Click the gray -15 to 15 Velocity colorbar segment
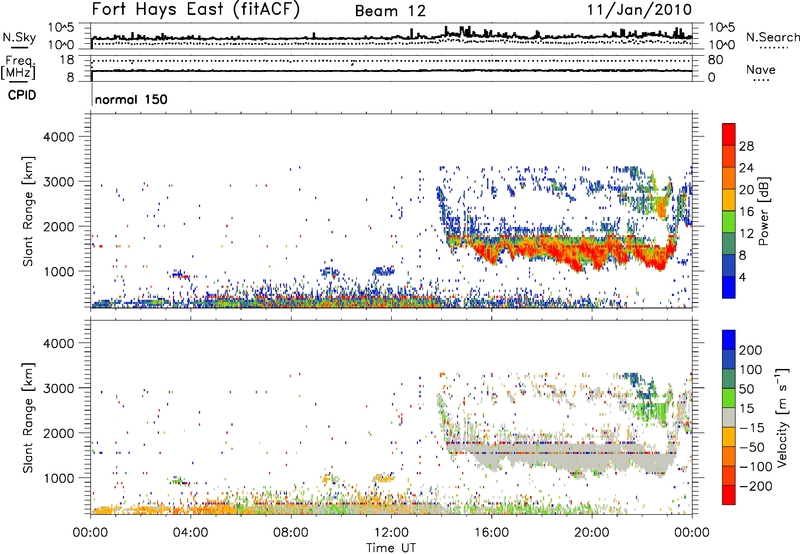This screenshot has width=800, height=554. [x=729, y=418]
